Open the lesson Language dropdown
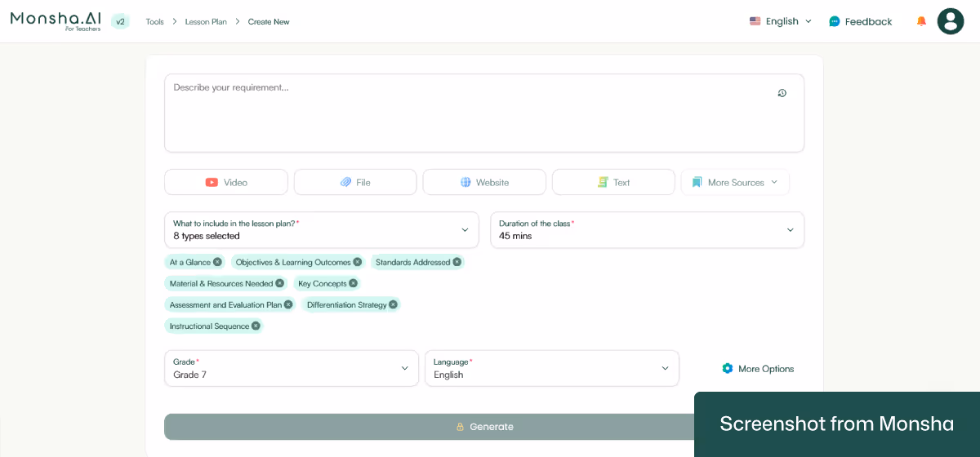The image size is (980, 457). tap(552, 369)
